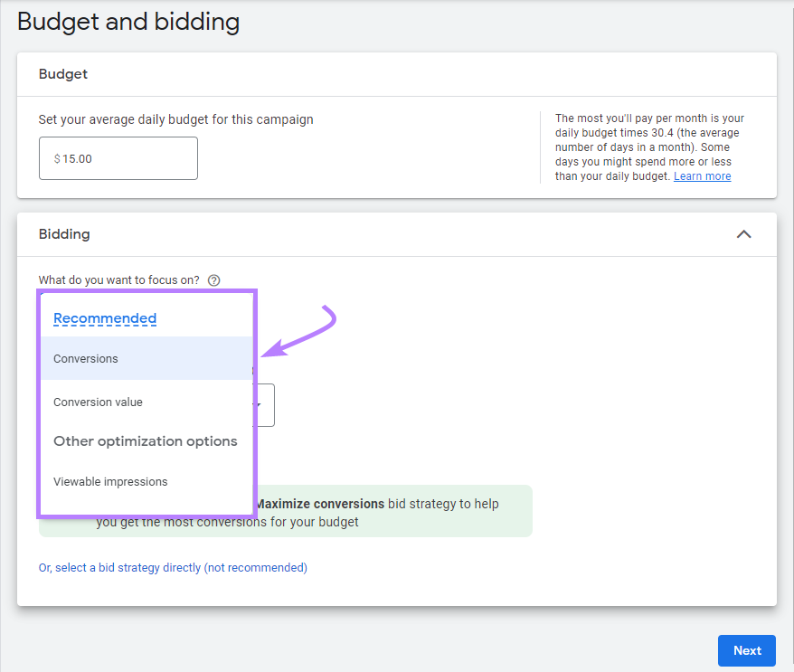Pick Viewable impressions optimization option
794x672 pixels.
147,481
